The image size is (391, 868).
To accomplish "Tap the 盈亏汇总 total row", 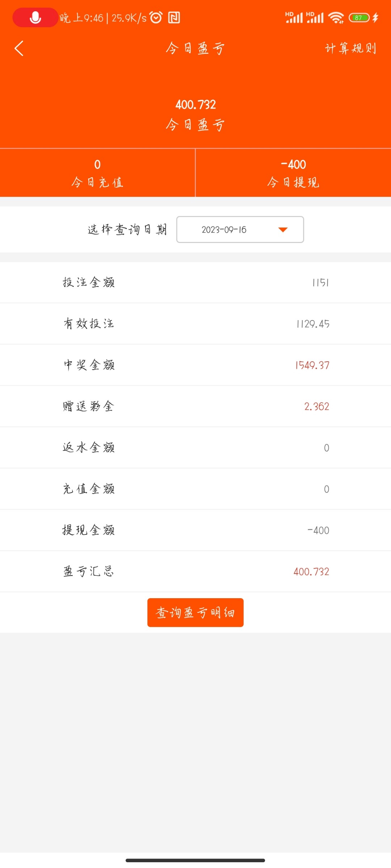I will click(x=195, y=571).
